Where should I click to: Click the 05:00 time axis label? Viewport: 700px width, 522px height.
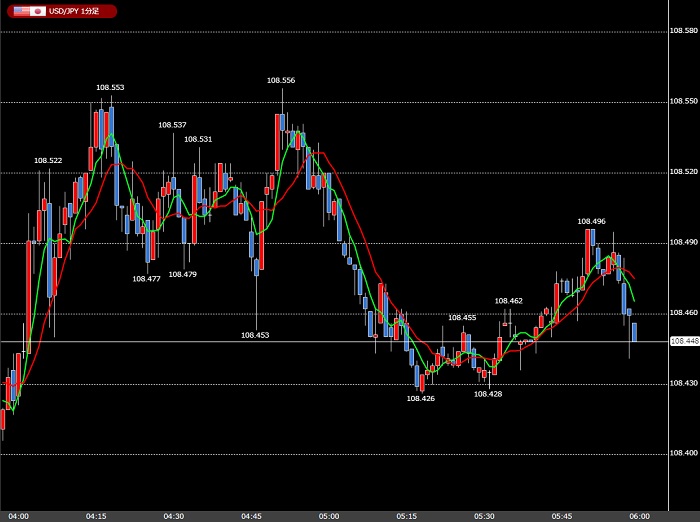tap(329, 517)
